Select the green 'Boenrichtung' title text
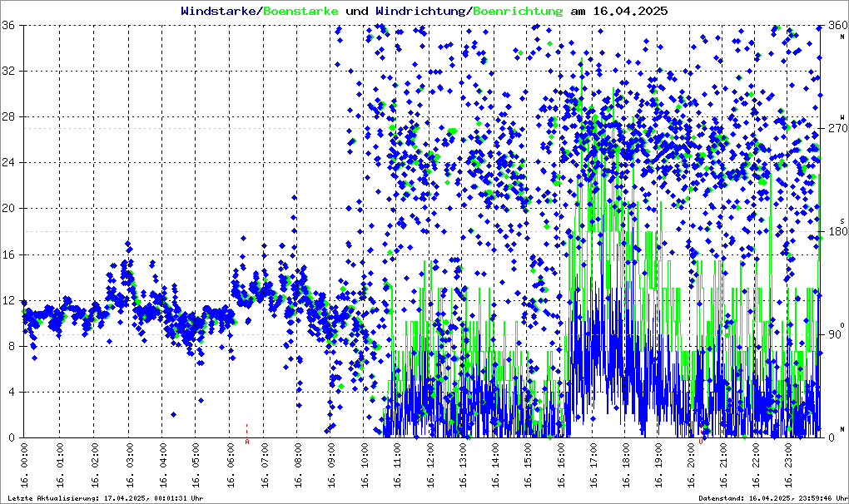849x504 pixels. pos(518,12)
